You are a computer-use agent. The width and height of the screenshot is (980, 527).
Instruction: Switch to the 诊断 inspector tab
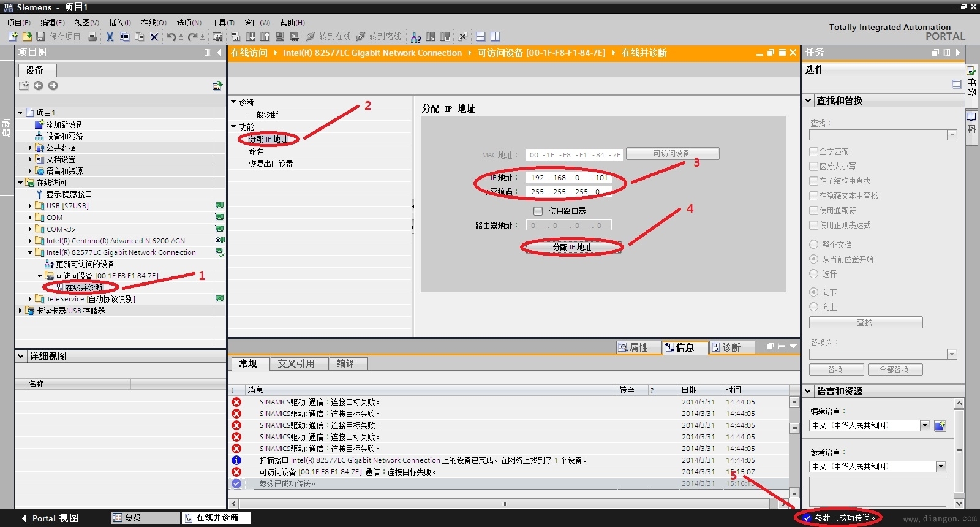pos(731,347)
